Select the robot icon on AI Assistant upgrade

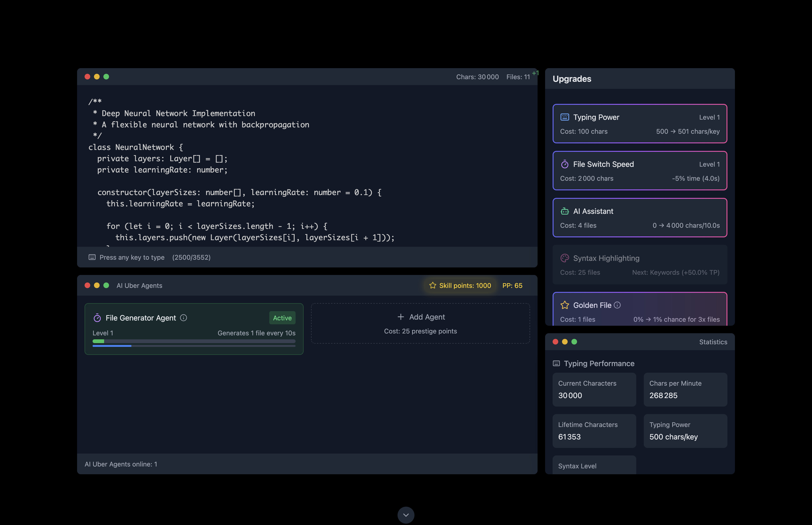565,211
